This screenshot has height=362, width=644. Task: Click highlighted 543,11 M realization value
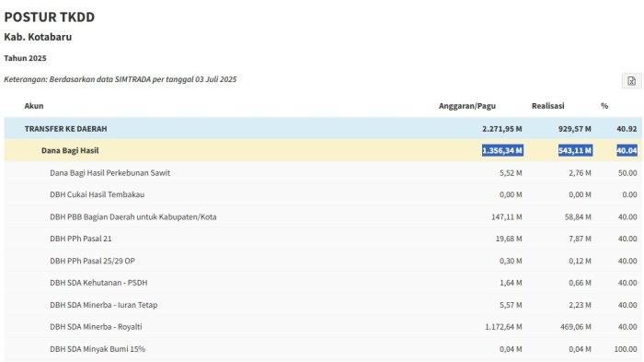point(575,150)
